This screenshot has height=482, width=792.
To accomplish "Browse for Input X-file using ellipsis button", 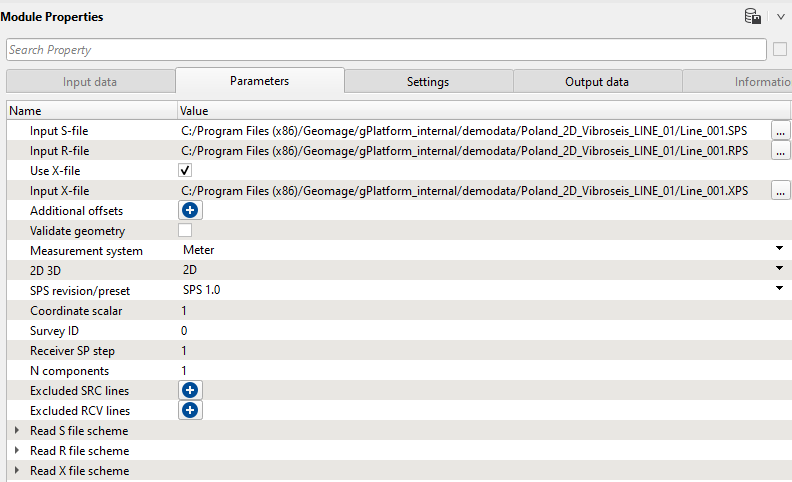I will [x=780, y=190].
